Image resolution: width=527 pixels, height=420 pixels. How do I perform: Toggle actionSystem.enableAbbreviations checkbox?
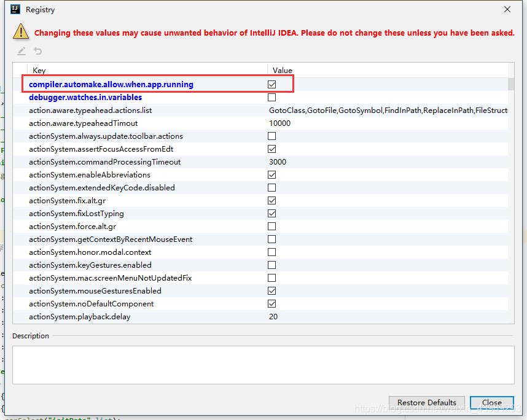pyautogui.click(x=272, y=175)
